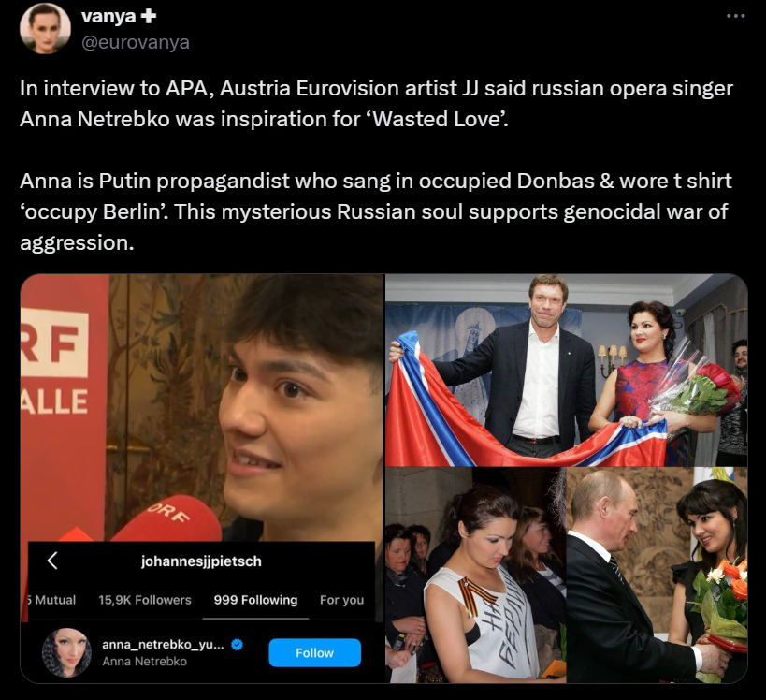Select the 999 Following tab

click(x=255, y=600)
